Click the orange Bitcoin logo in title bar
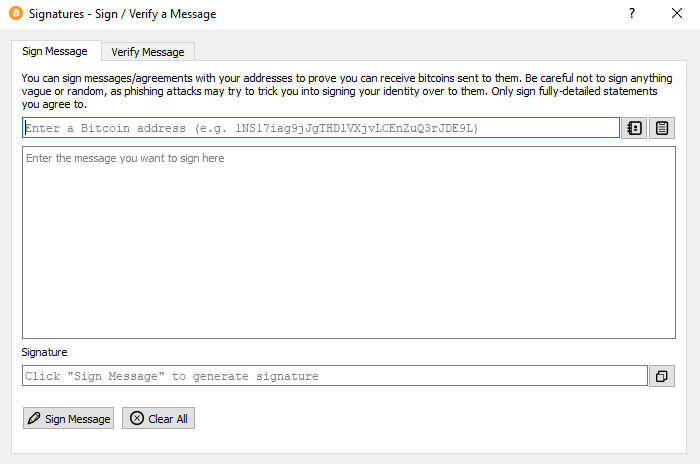 pos(15,15)
